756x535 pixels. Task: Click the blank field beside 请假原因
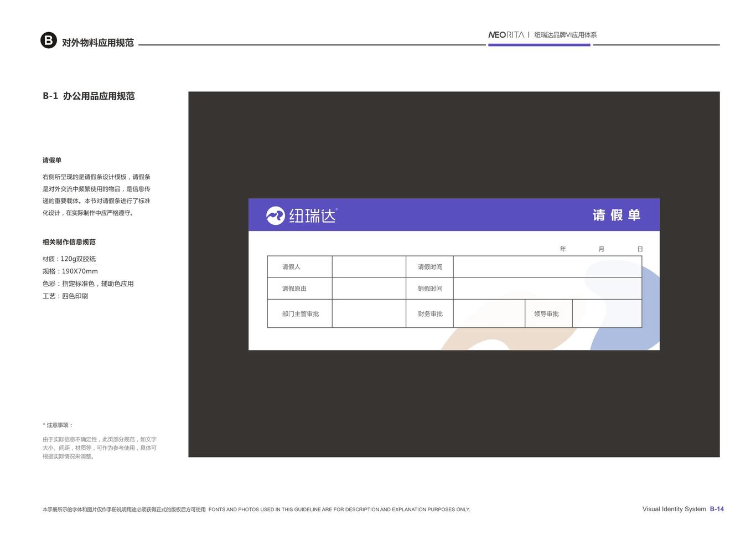pos(369,289)
